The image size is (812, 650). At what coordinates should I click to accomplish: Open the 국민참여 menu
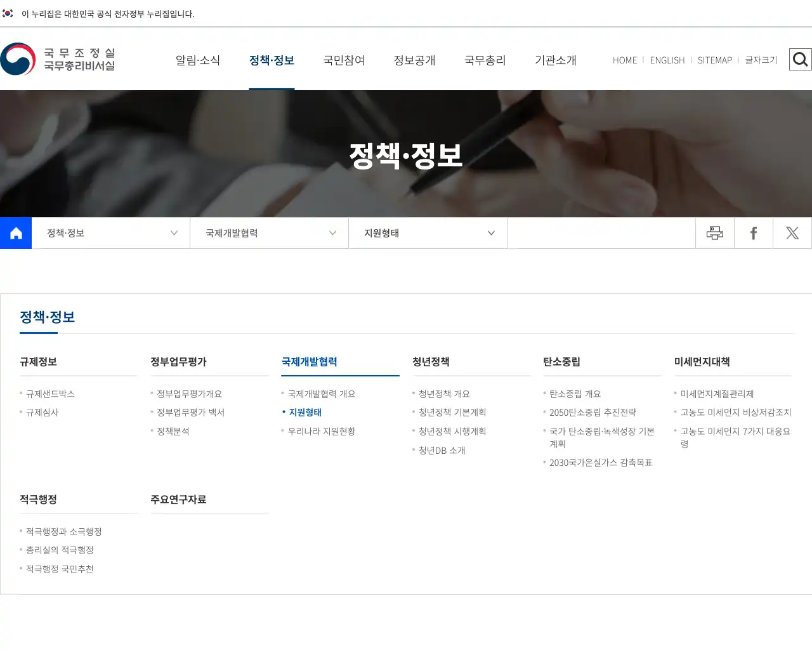pyautogui.click(x=344, y=60)
